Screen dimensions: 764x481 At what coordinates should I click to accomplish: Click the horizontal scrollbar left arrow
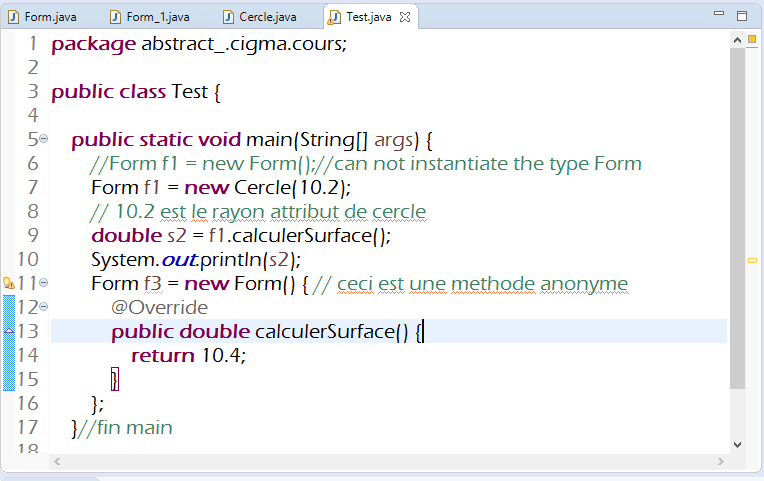[x=57, y=461]
